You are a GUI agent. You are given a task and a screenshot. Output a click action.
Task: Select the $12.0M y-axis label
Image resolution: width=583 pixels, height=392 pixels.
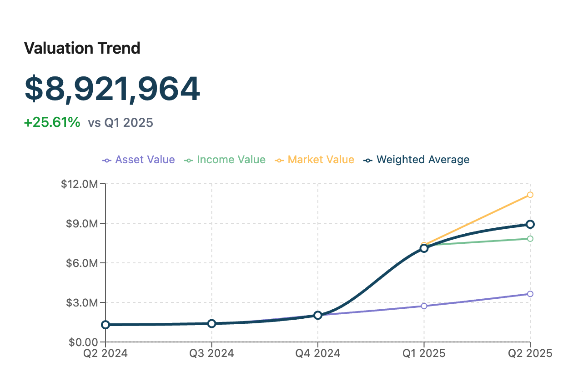coord(79,184)
